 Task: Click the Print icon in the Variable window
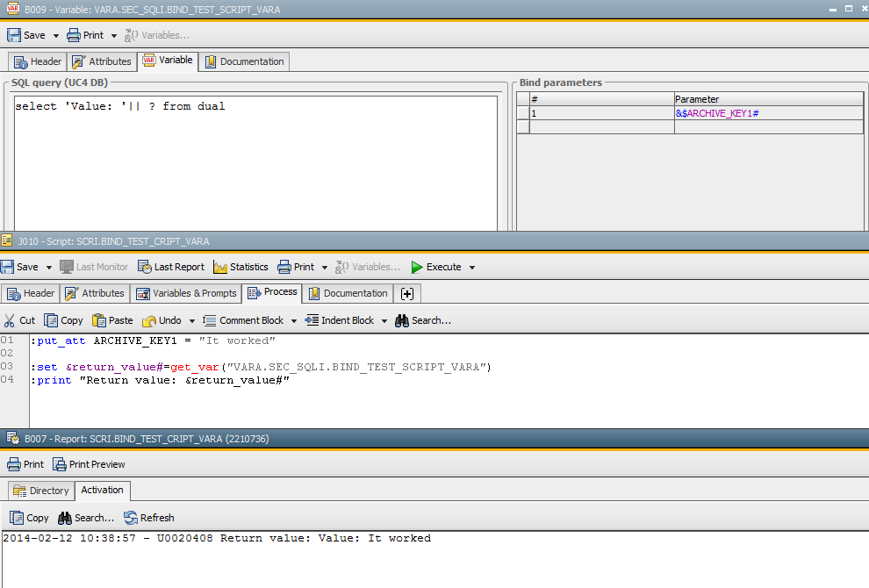click(73, 35)
